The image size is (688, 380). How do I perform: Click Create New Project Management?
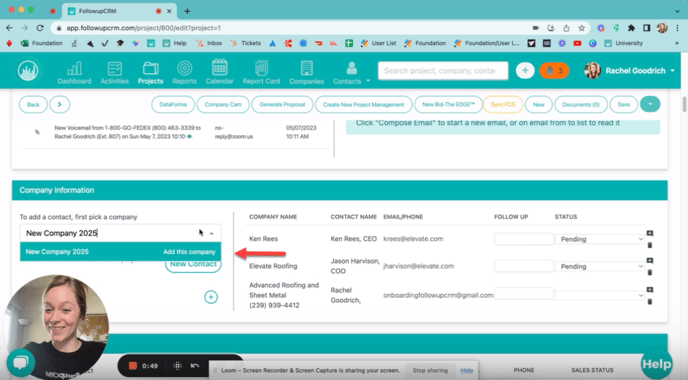363,104
